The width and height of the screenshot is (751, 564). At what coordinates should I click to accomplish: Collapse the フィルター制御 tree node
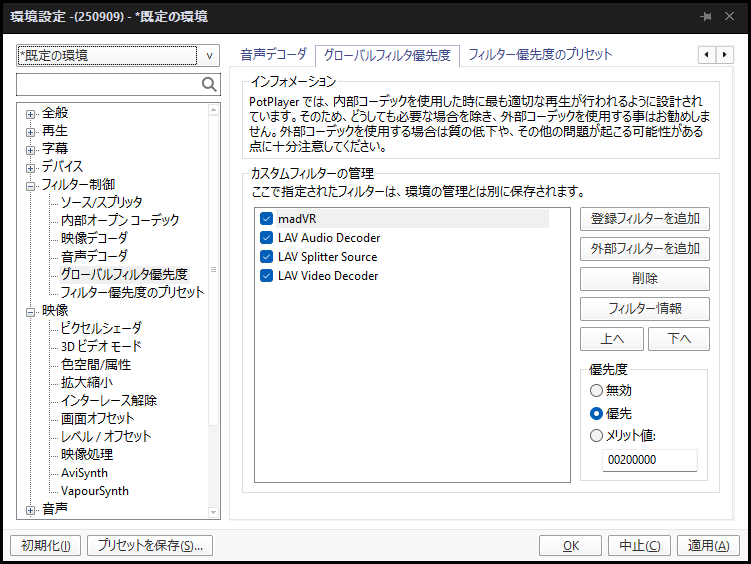coord(31,185)
